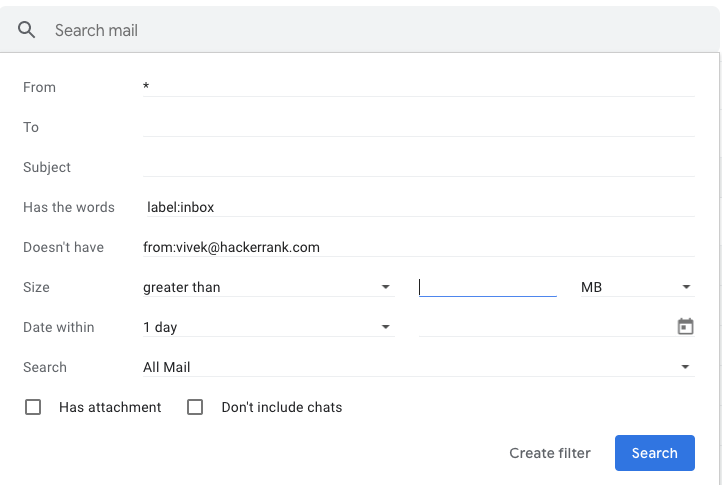Click the Create filter button

(x=549, y=453)
